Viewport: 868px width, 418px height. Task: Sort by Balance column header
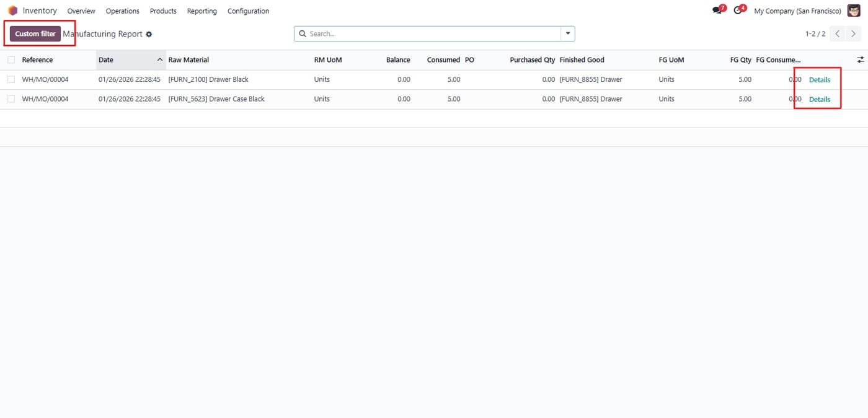pos(398,60)
